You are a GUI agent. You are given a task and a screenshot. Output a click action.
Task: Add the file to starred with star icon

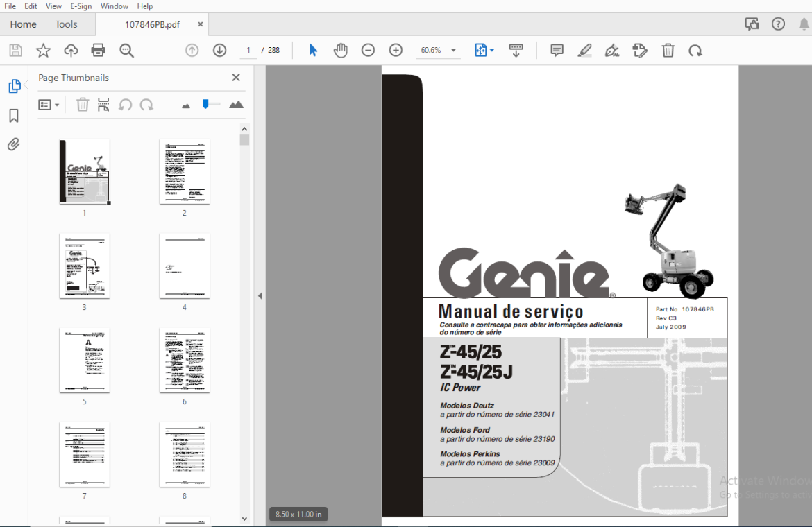[43, 50]
